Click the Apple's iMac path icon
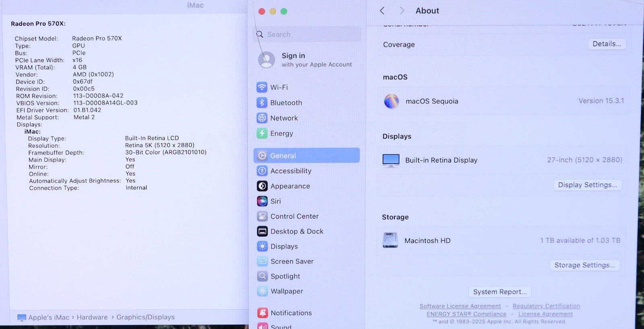 pos(22,318)
